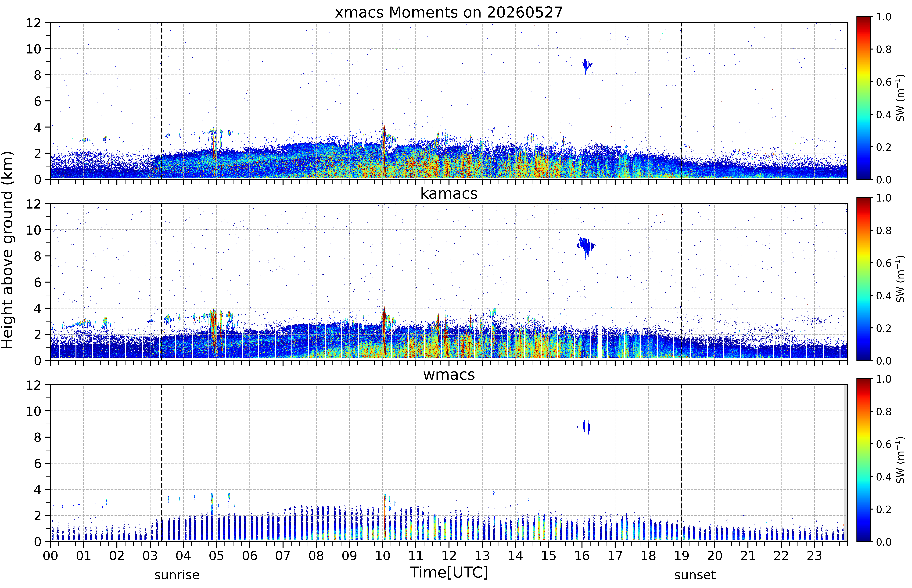Click the "12" height tick of wmacs panel

(34, 385)
